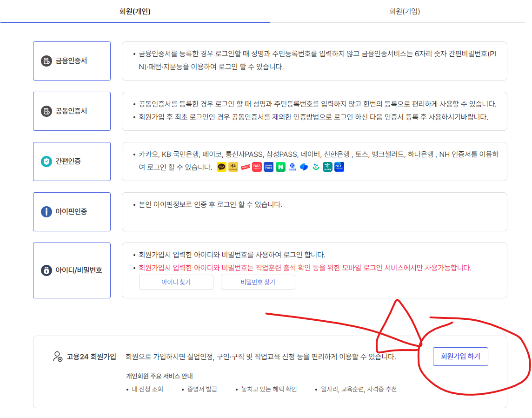Click the 하나은행 icon
The image size is (532, 418).
[327, 167]
